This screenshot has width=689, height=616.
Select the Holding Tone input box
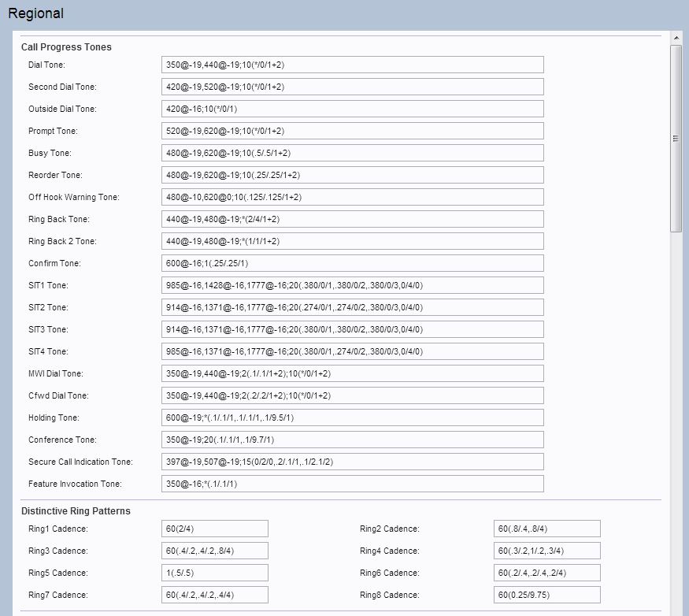click(x=352, y=417)
